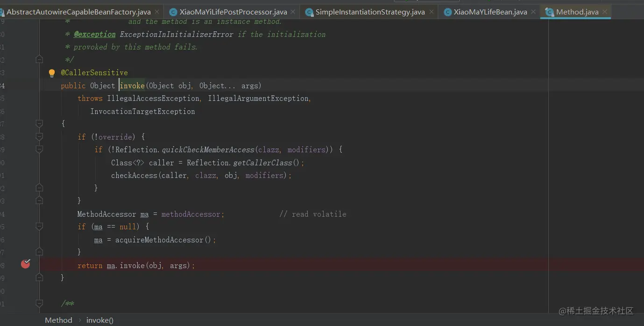644x326 pixels.
Task: Collapse the Javadoc comment at the '*/' line
Action: (x=39, y=59)
